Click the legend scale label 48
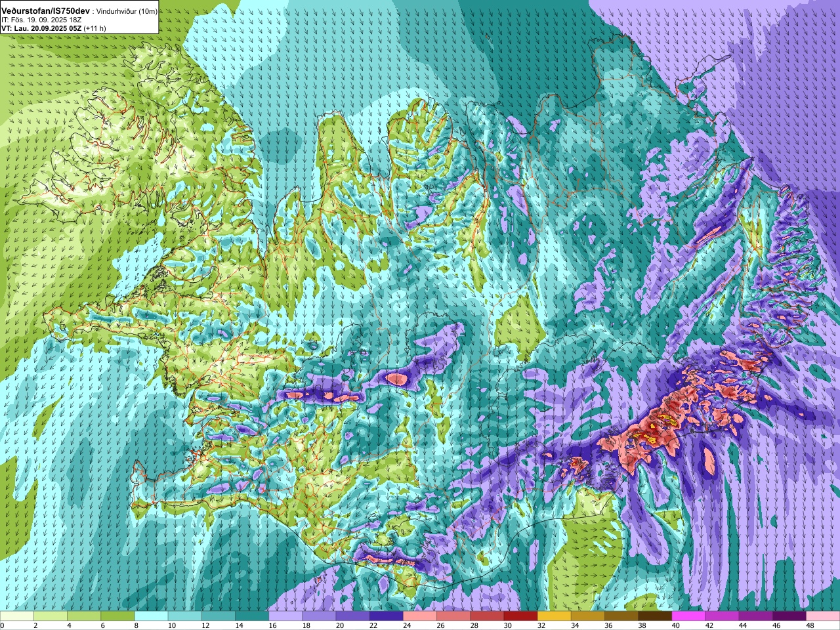Image resolution: width=840 pixels, height=630 pixels. click(810, 625)
